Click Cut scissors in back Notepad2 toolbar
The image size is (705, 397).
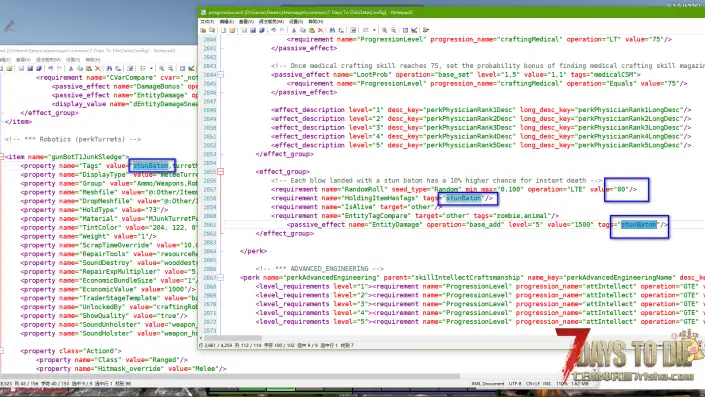click(71, 68)
